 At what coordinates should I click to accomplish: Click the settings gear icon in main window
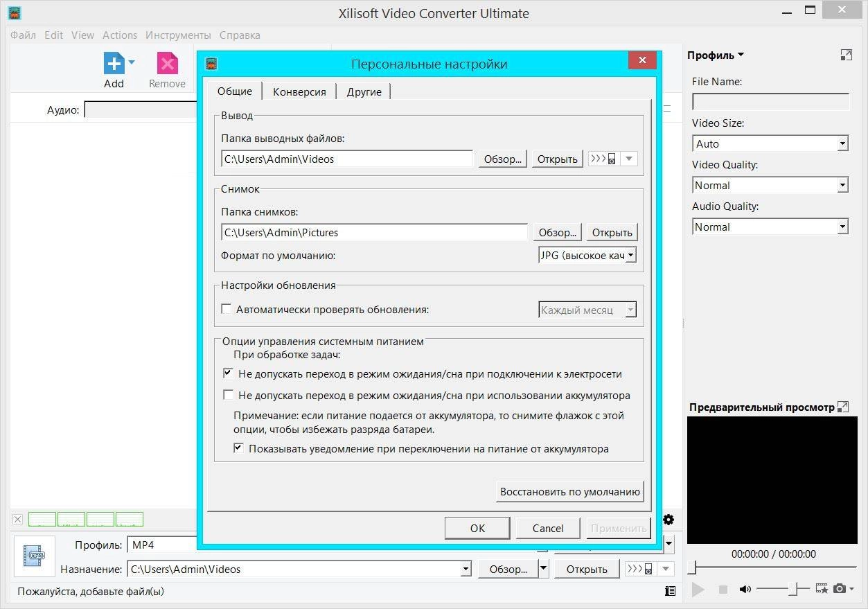pos(668,520)
